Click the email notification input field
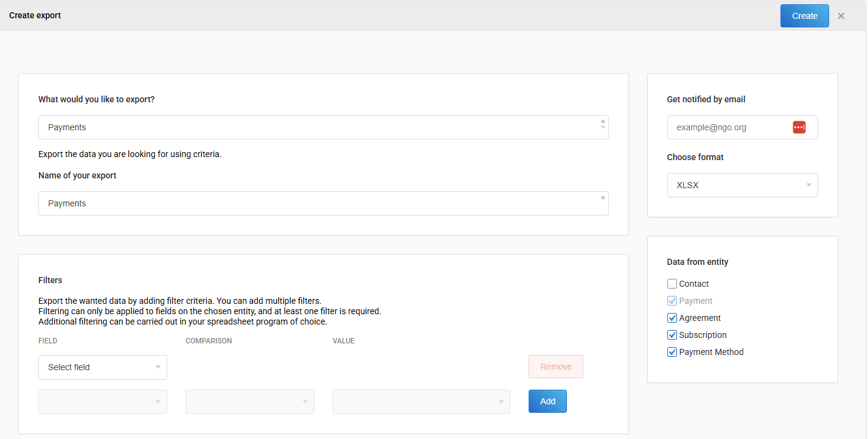 coord(730,127)
